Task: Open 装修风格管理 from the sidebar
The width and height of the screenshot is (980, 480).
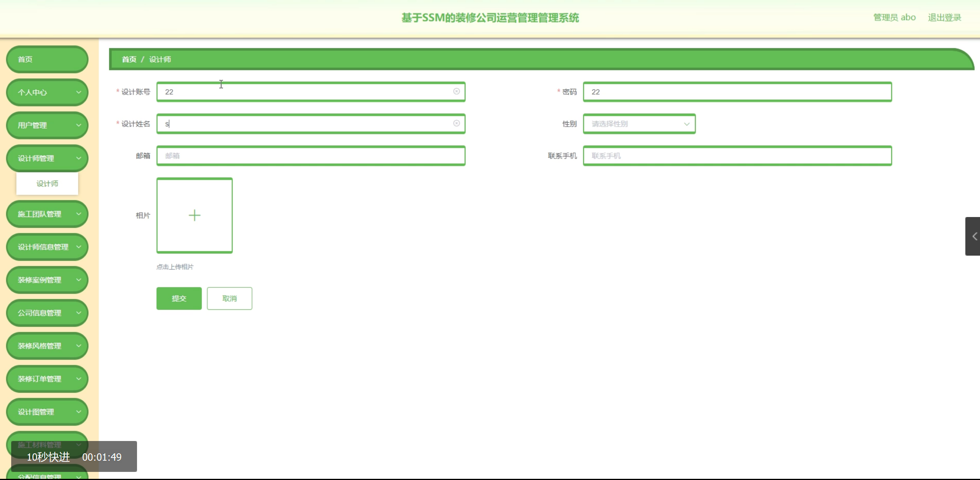Action: 47,346
